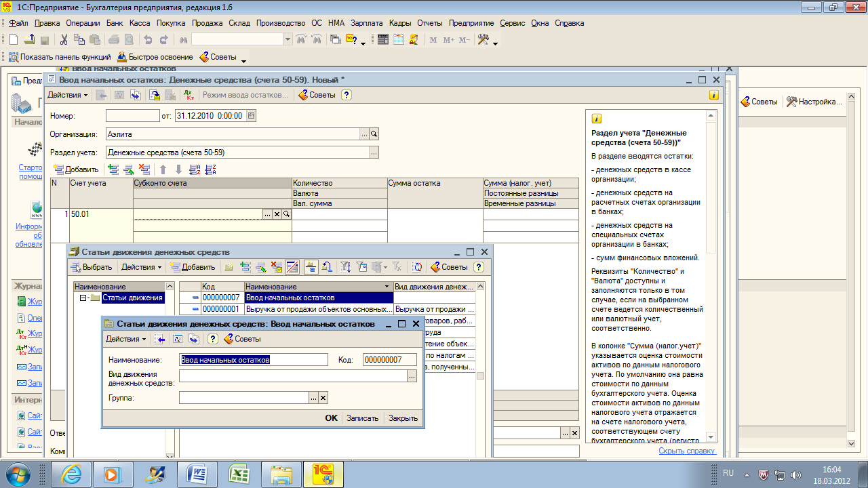Click ellipsis selector for Раздел учета field
This screenshot has width=868, height=488.
click(374, 152)
